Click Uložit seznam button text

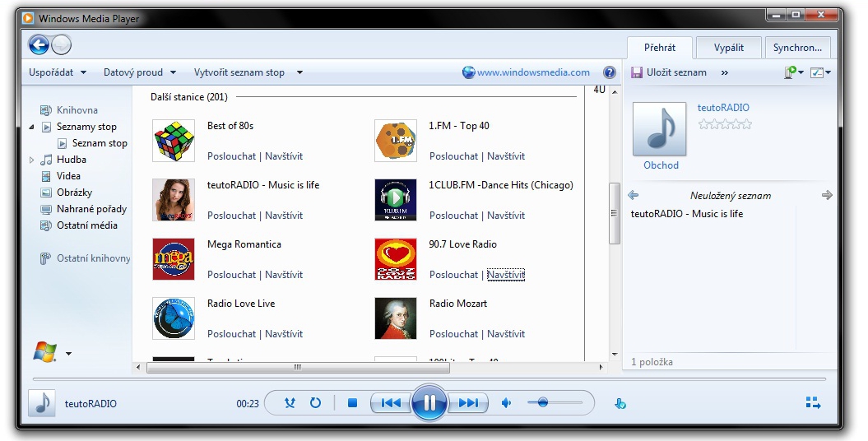(x=676, y=72)
